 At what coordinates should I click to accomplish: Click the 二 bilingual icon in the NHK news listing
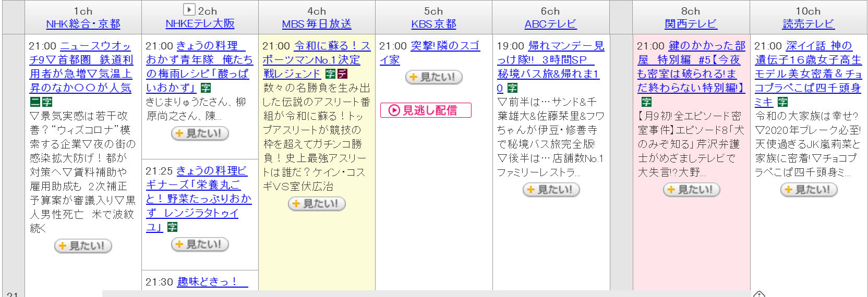click(x=34, y=102)
